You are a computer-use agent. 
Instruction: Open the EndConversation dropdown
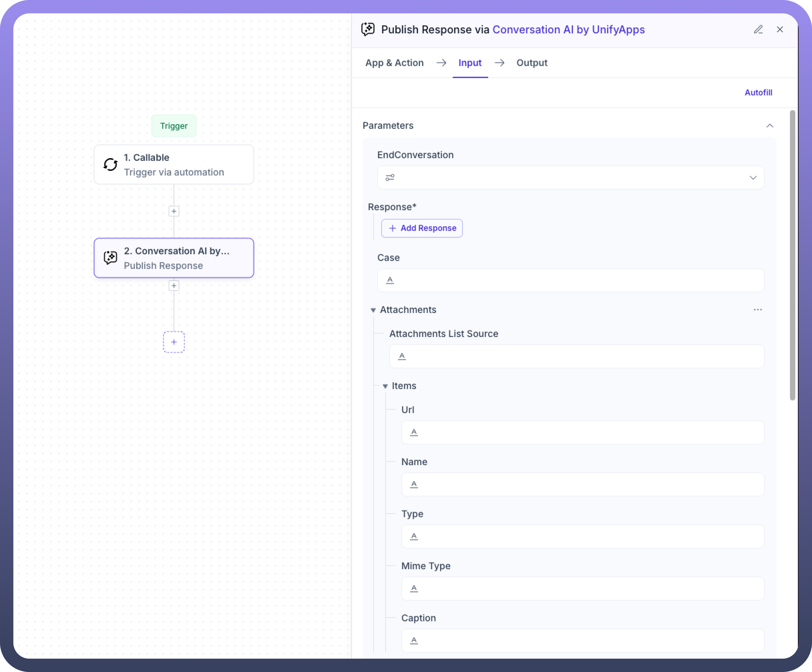(753, 178)
